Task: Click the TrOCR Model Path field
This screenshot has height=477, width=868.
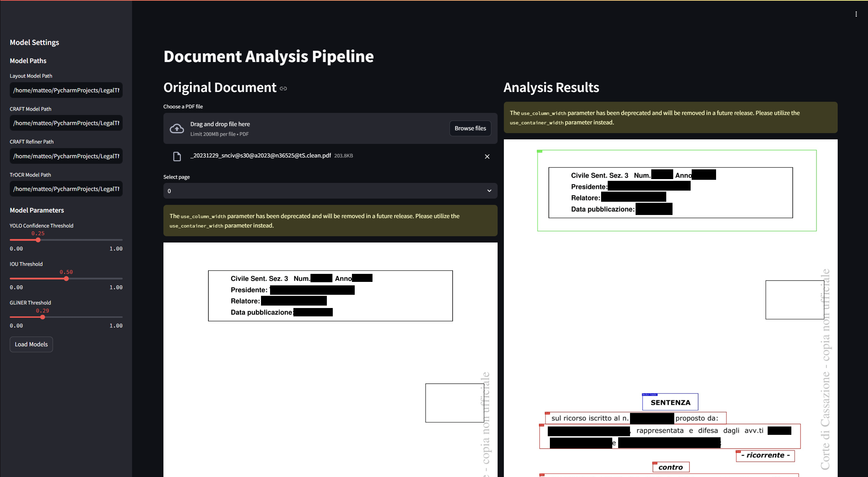Action: [x=66, y=189]
